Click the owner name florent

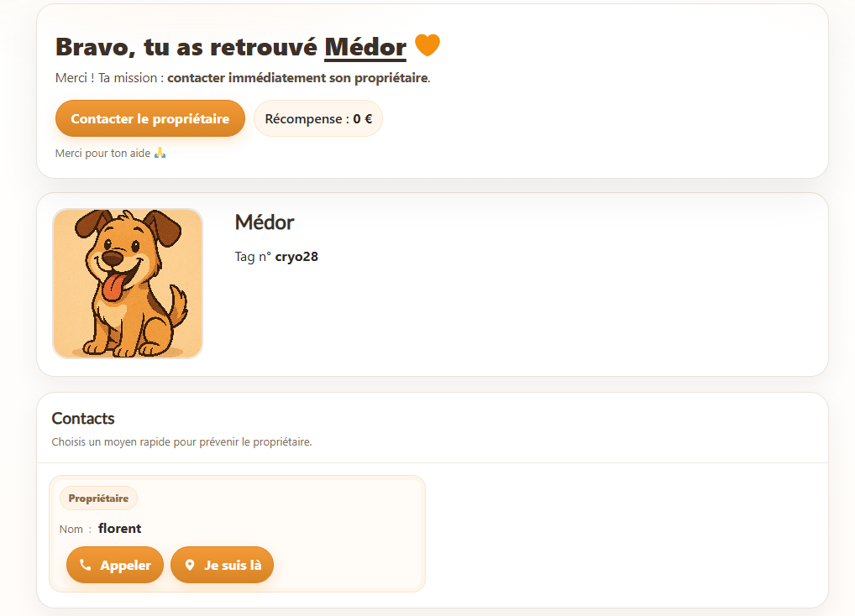click(x=119, y=529)
